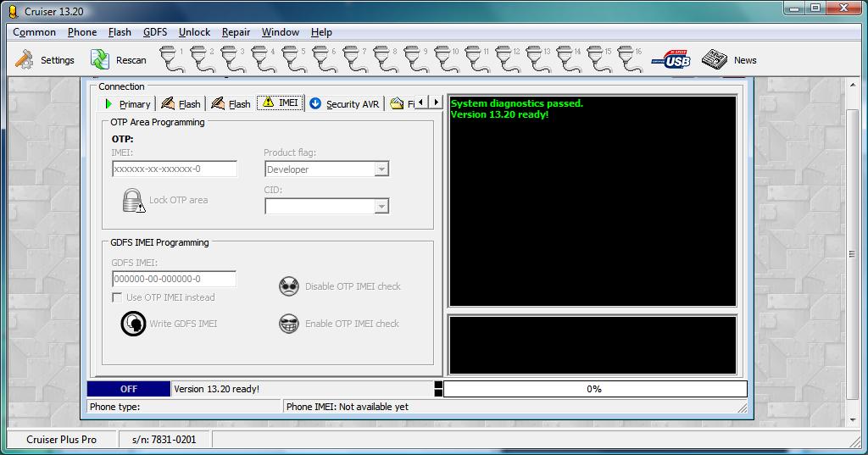Click the Lock OTP area padlock
The width and height of the screenshot is (868, 455).
(133, 200)
